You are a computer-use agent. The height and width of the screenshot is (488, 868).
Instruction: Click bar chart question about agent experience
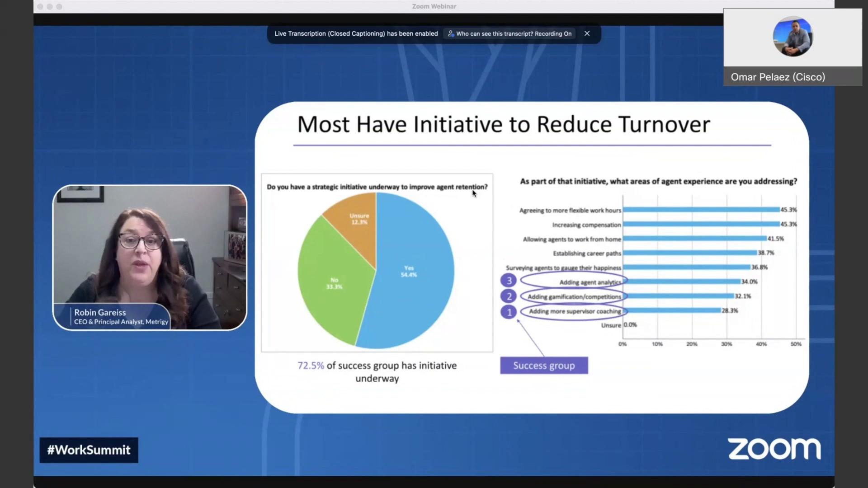pyautogui.click(x=658, y=181)
